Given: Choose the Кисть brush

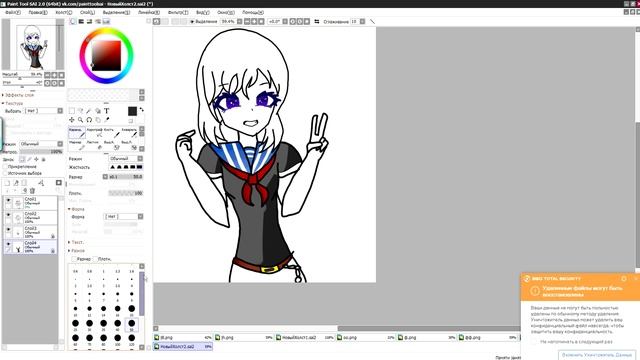Looking at the screenshot, I should tap(112, 132).
